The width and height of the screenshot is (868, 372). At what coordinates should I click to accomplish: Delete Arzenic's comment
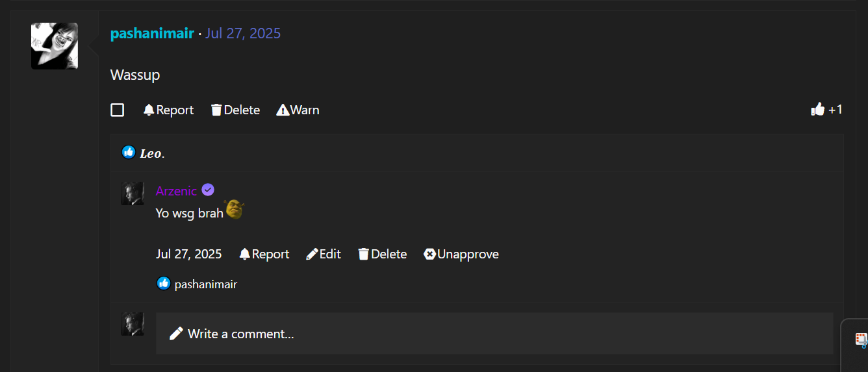382,254
